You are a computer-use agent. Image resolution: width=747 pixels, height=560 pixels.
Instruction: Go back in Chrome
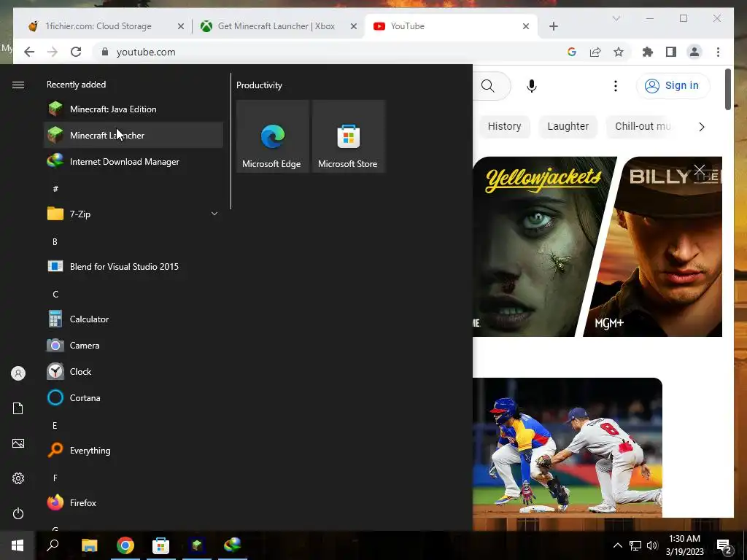(29, 52)
